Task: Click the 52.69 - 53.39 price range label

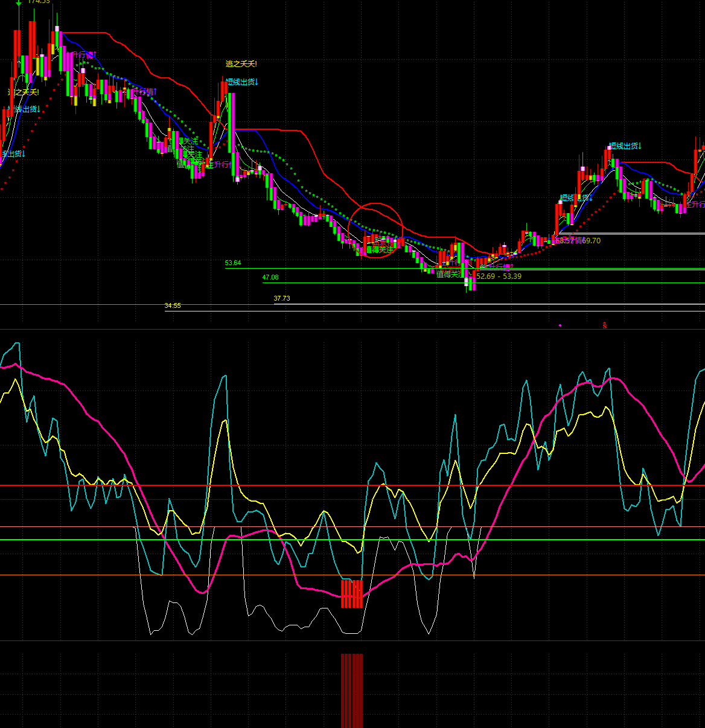Action: point(499,276)
